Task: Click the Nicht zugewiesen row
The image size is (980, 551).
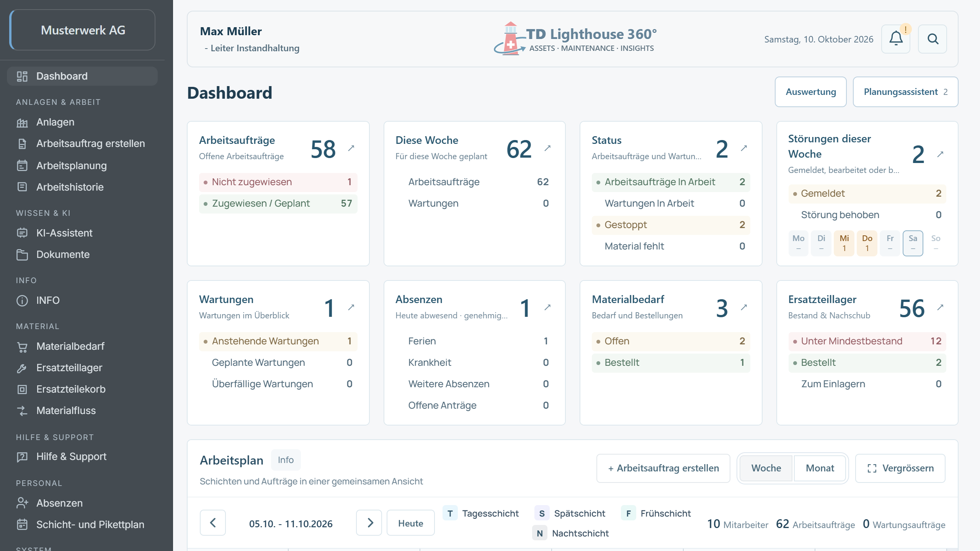Action: point(278,182)
